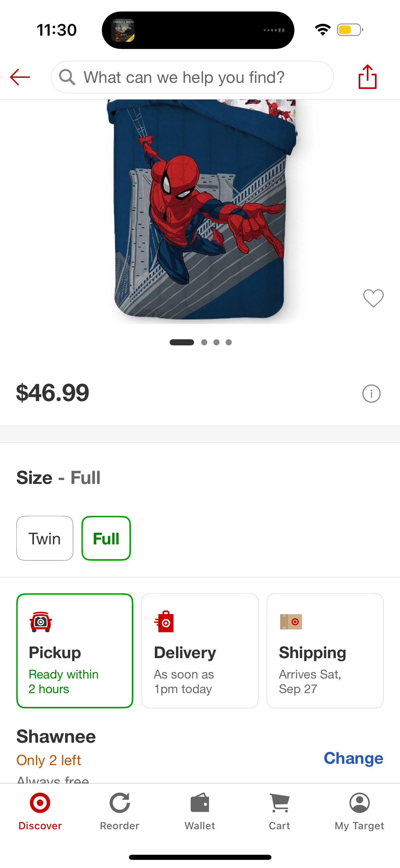Tap the red back arrow
This screenshot has width=400, height=868.
coord(20,77)
